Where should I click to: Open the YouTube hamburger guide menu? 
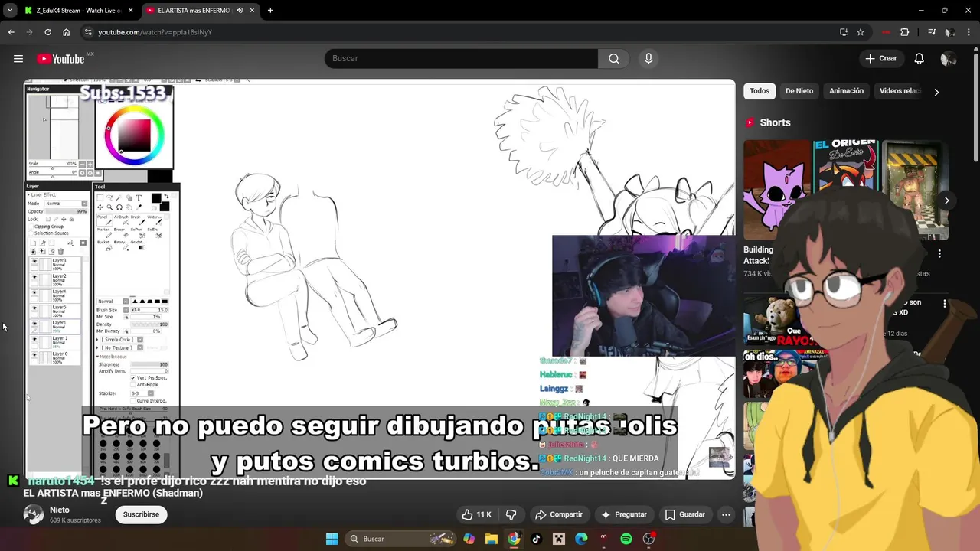point(18,59)
